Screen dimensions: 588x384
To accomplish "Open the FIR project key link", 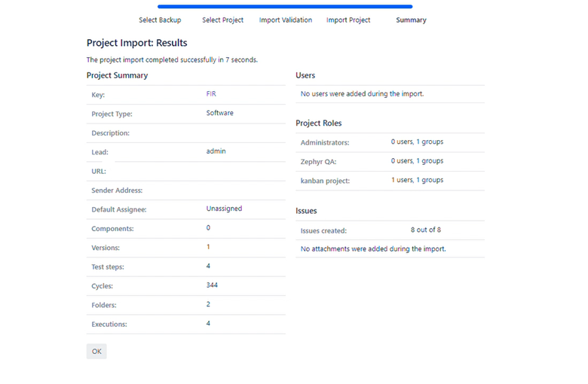I will [211, 94].
